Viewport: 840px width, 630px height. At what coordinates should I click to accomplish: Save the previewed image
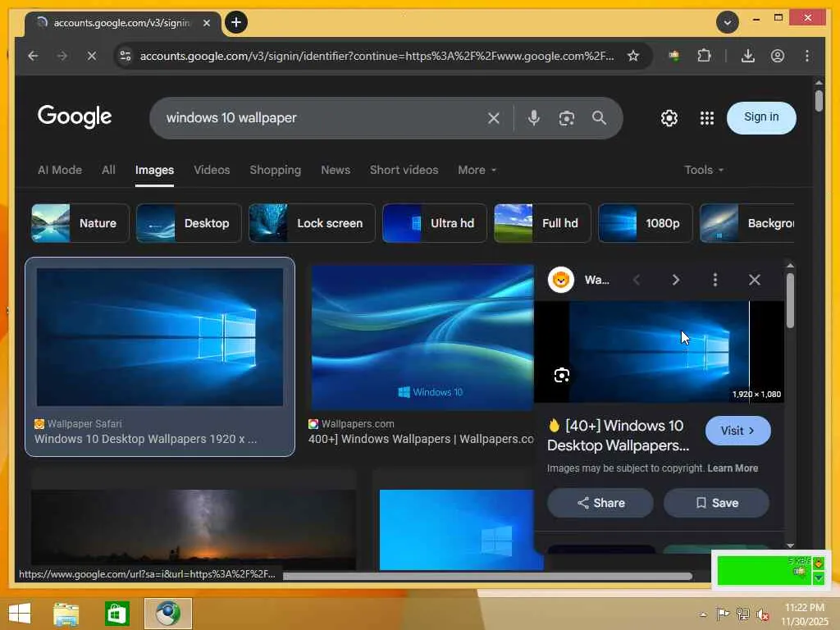[x=716, y=503]
